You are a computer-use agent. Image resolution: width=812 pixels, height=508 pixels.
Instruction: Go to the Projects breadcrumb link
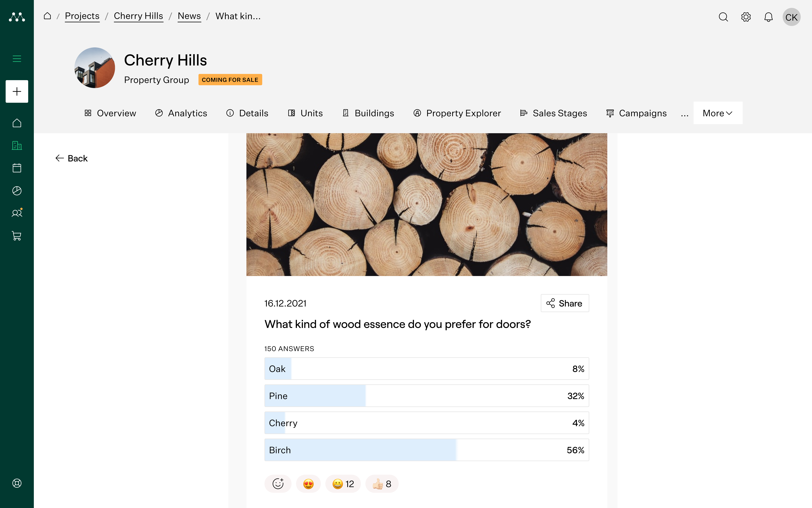click(82, 16)
